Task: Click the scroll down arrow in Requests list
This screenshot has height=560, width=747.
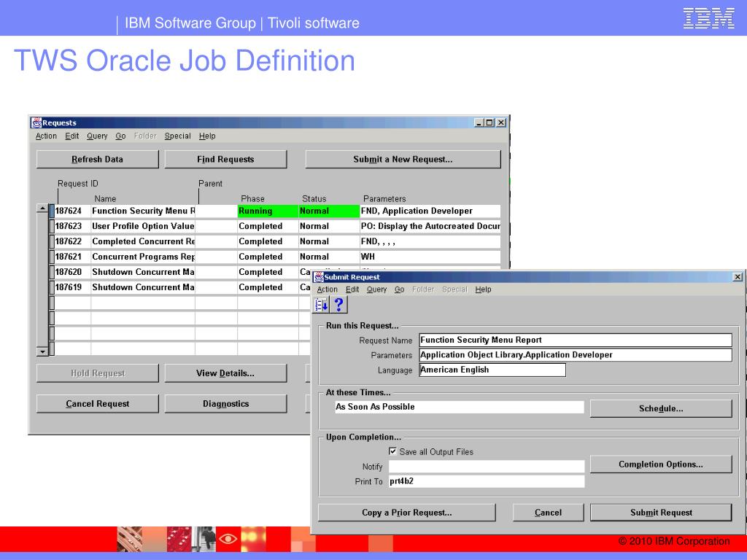Action: [42, 351]
